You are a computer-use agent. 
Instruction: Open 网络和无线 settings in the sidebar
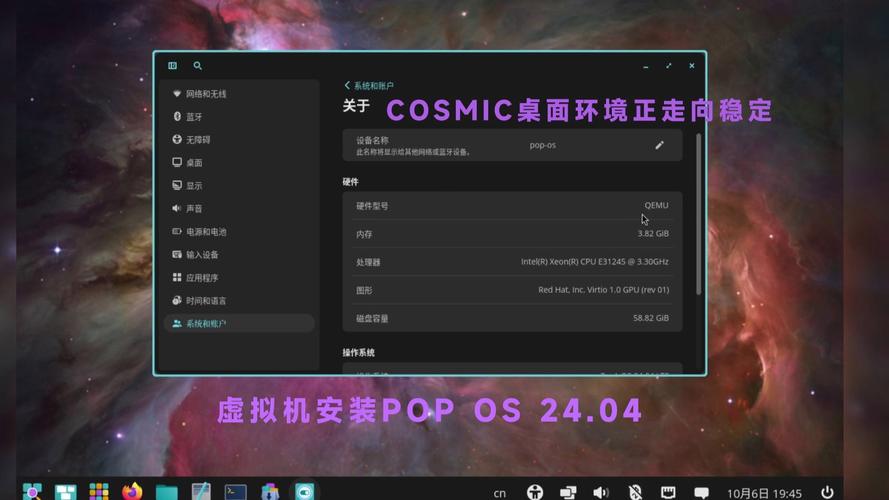click(x=239, y=94)
